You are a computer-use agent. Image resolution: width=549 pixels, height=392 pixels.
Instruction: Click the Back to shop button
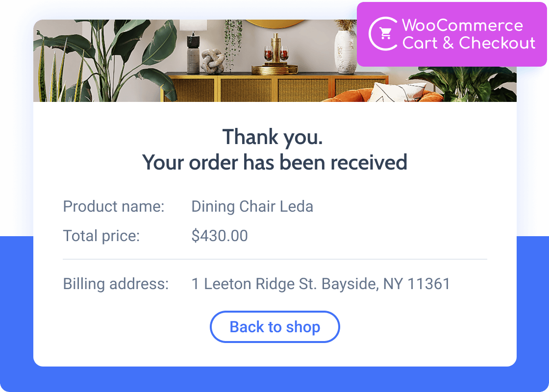pyautogui.click(x=274, y=327)
